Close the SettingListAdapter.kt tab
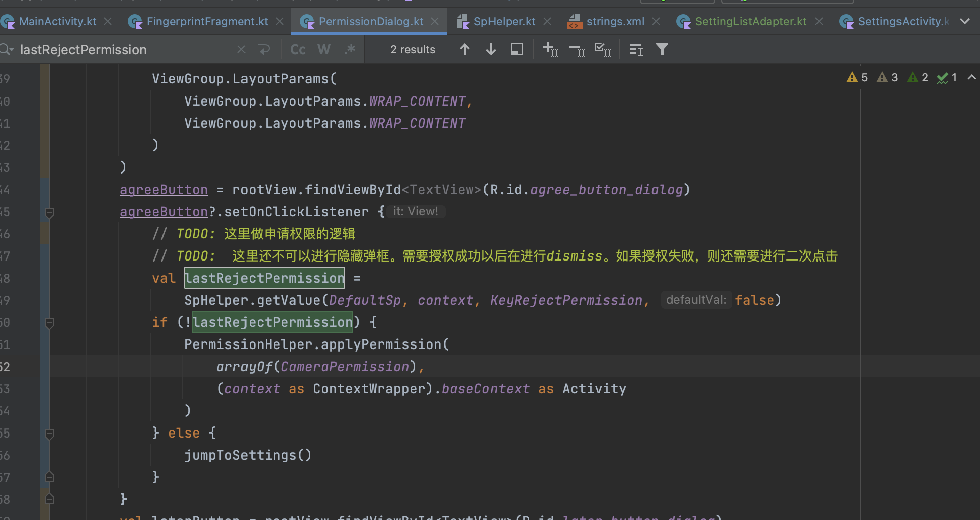Screen dimensions: 980x520 click(x=819, y=21)
